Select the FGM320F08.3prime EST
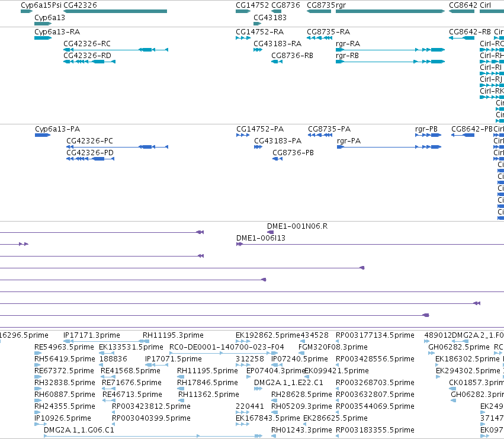Screen dimensions: 504x439 pyautogui.click(x=303, y=353)
